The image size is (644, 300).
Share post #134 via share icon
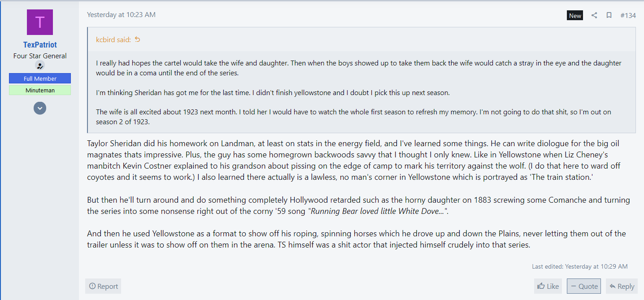(594, 15)
